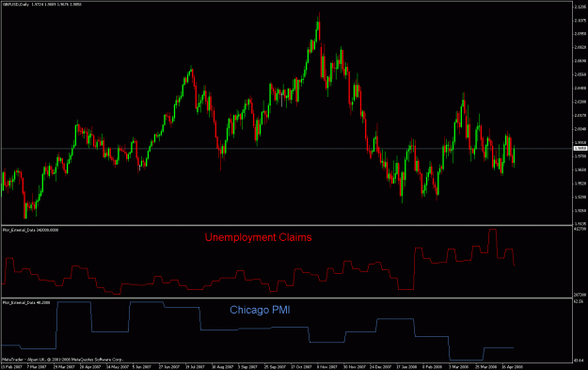
Task: Click the "16 Apr 2008" date label on the time axis
Action: pos(512,366)
